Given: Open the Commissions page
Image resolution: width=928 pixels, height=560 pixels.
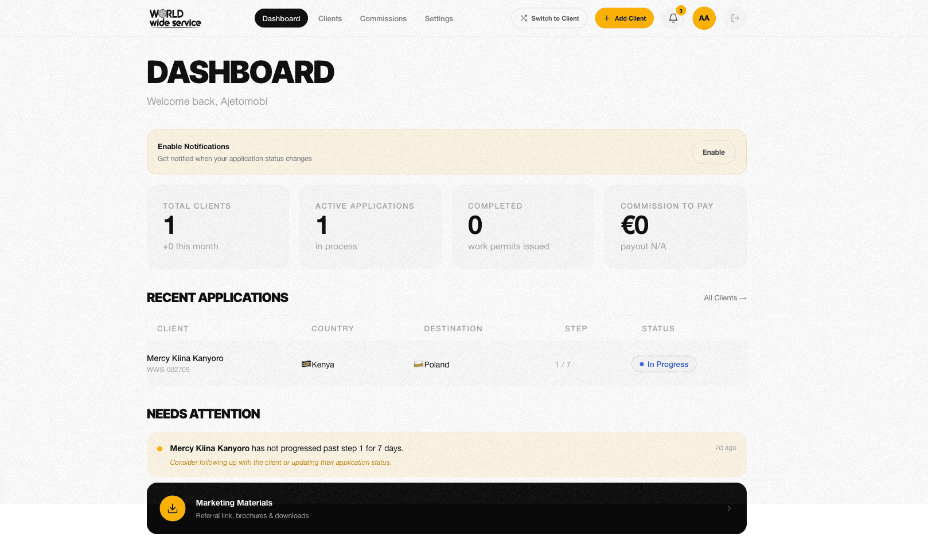Looking at the screenshot, I should [383, 18].
